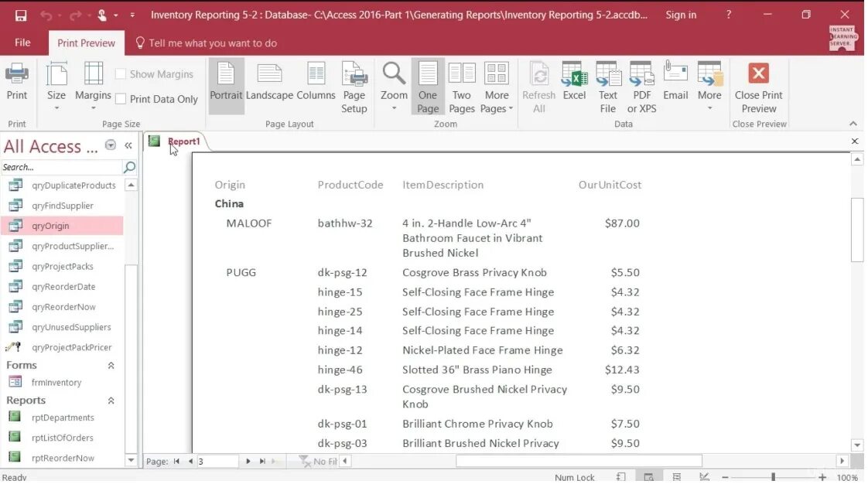Open Customize Quick Access Toolbar arrow
Image resolution: width=868 pixels, height=484 pixels.
tap(132, 15)
